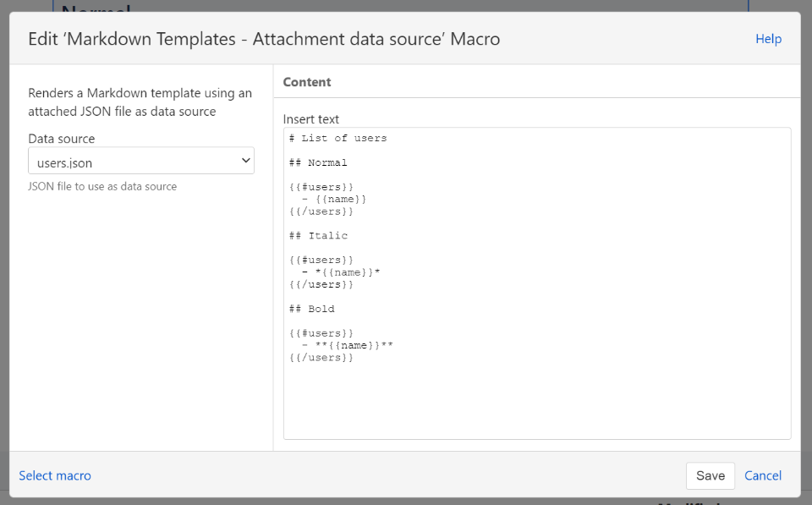Click the macro description text in the sidebar
Viewport: 812px width, 505px height.
click(139, 102)
